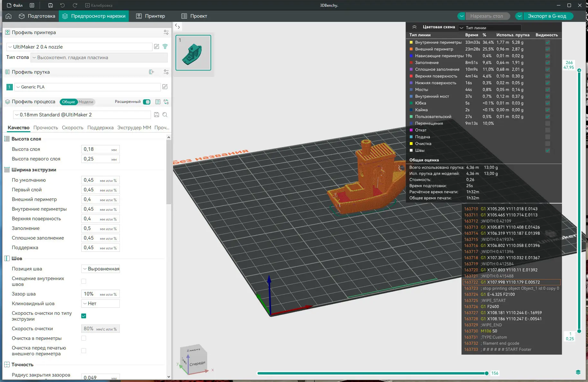Open the scarf seam dropdown
This screenshot has width=588, height=382.
101,304
